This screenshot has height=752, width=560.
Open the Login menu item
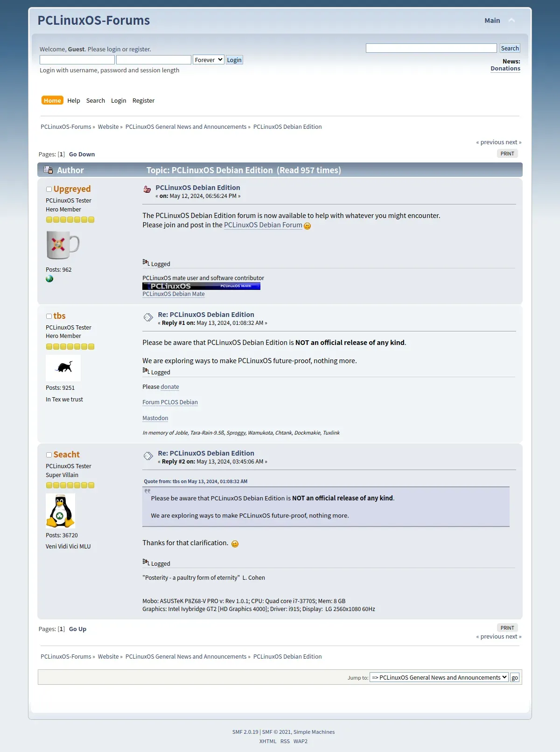119,100
